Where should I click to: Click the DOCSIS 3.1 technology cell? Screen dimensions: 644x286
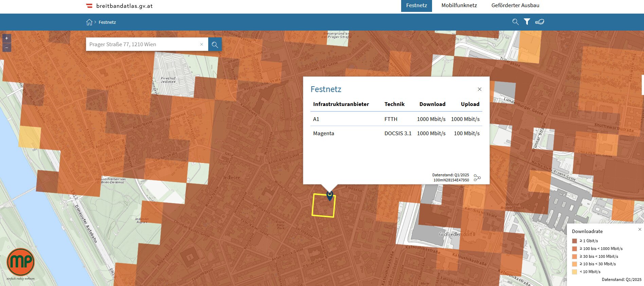tap(398, 133)
